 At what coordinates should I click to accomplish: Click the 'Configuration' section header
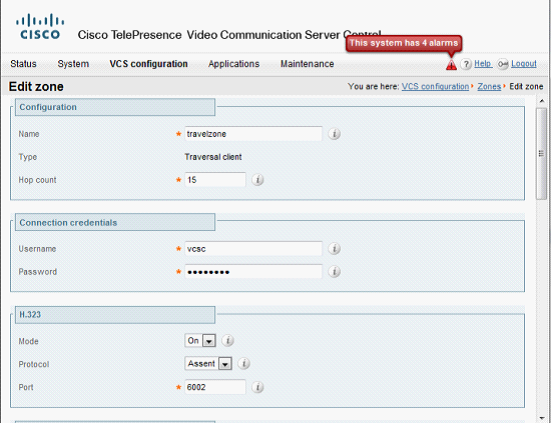pos(115,107)
